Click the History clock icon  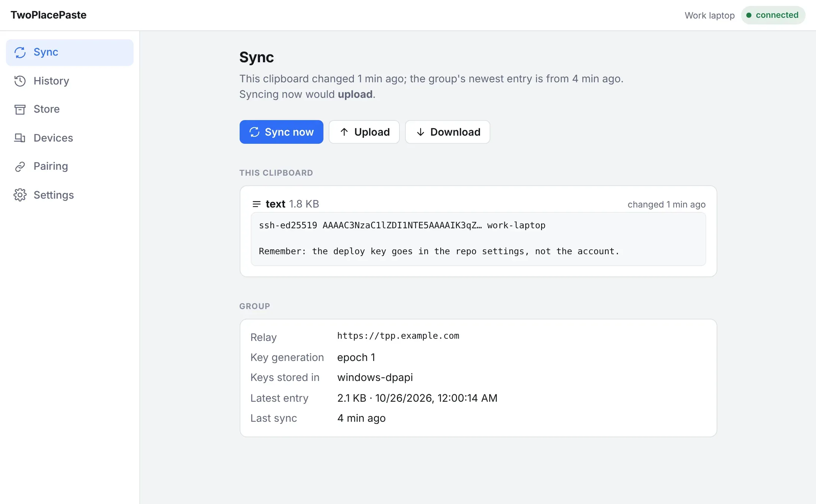pyautogui.click(x=20, y=81)
